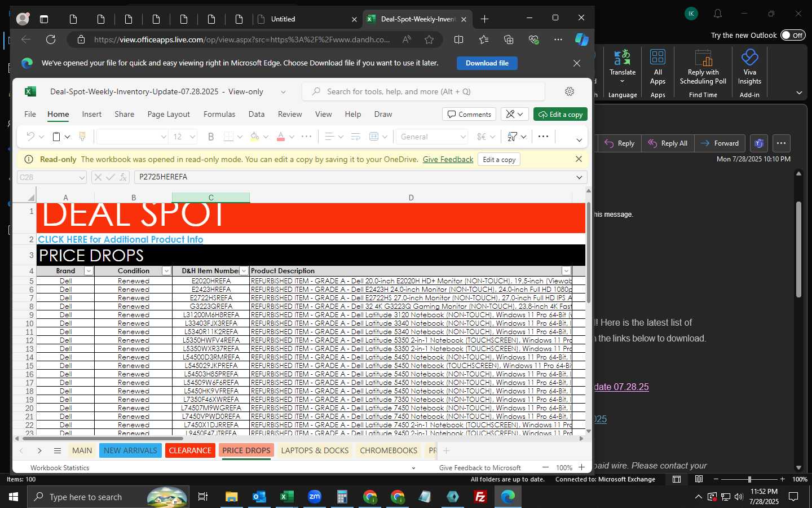The width and height of the screenshot is (812, 508).
Task: Click the Download file button
Action: pos(487,63)
